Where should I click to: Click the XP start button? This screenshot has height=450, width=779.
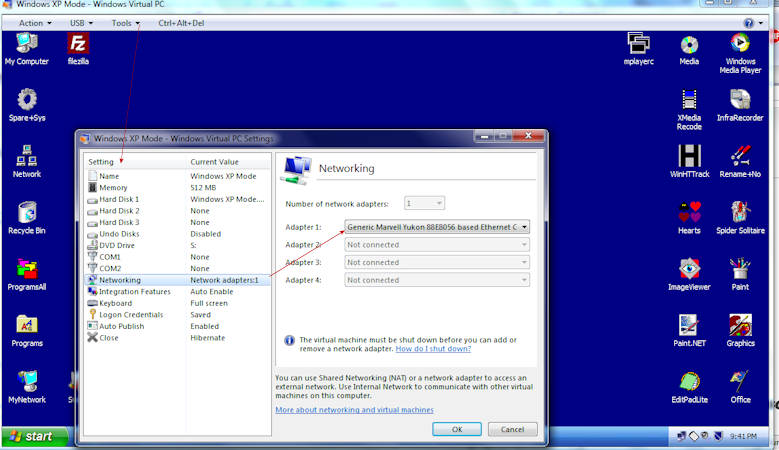(34, 436)
